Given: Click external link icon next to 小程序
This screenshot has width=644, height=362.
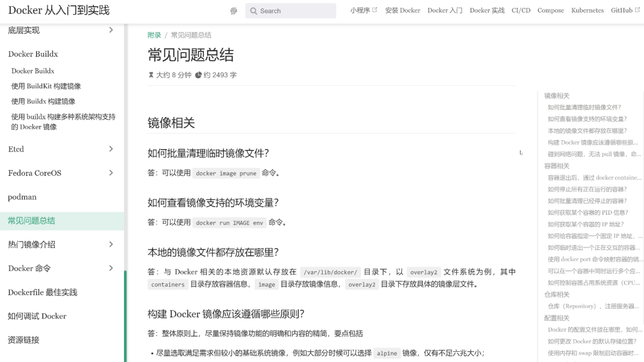Looking at the screenshot, I should [374, 10].
